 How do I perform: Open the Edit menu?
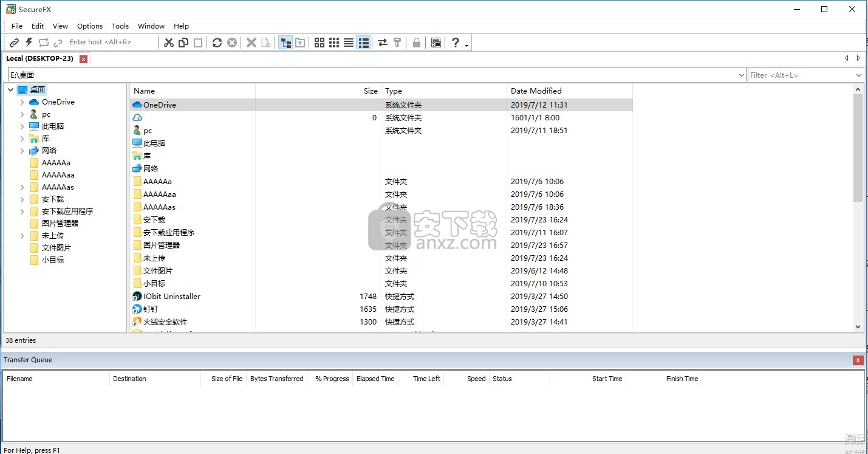point(38,26)
